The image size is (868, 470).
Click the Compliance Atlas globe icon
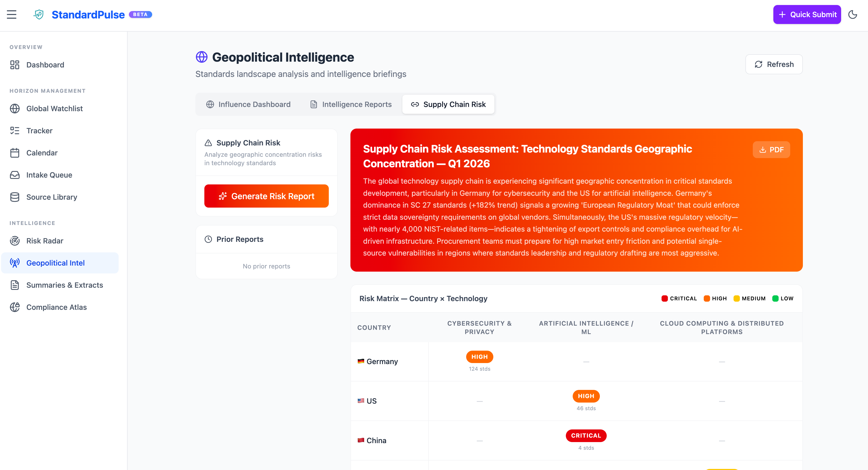tap(15, 307)
